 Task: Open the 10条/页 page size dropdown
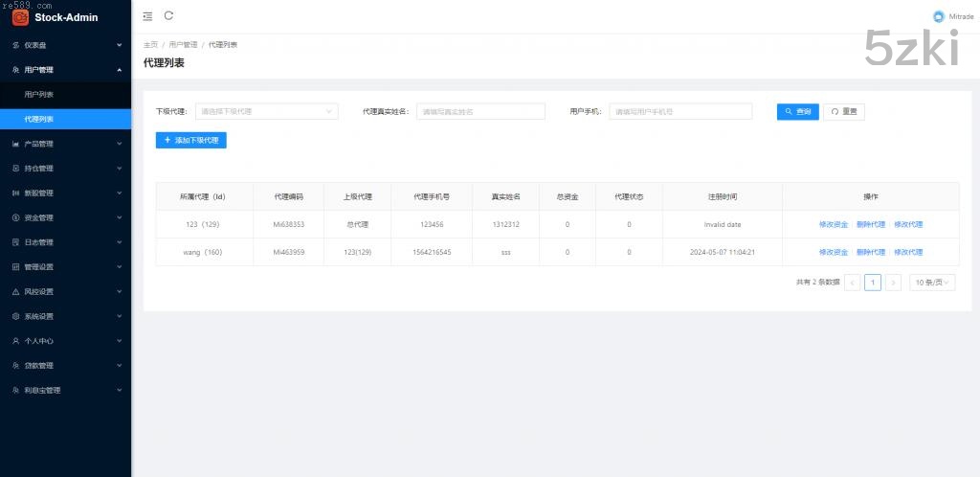932,283
